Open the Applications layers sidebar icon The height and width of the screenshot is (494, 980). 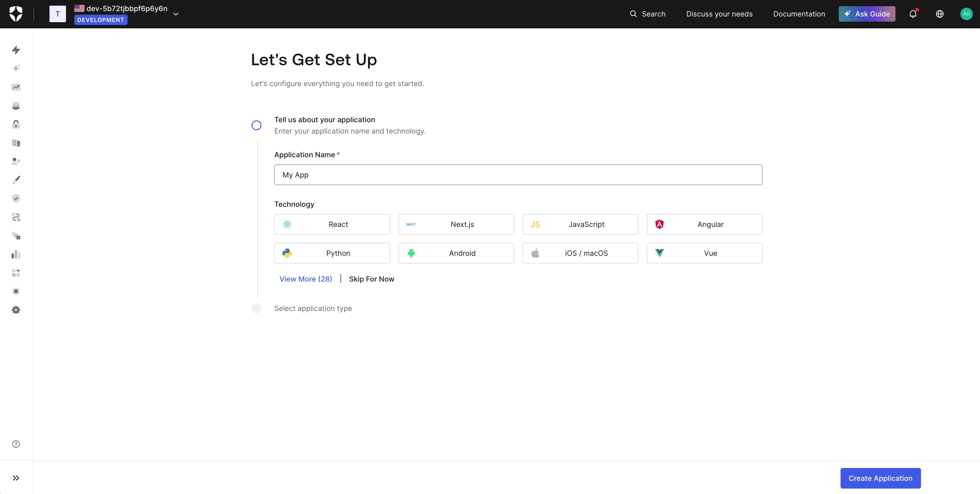(16, 106)
